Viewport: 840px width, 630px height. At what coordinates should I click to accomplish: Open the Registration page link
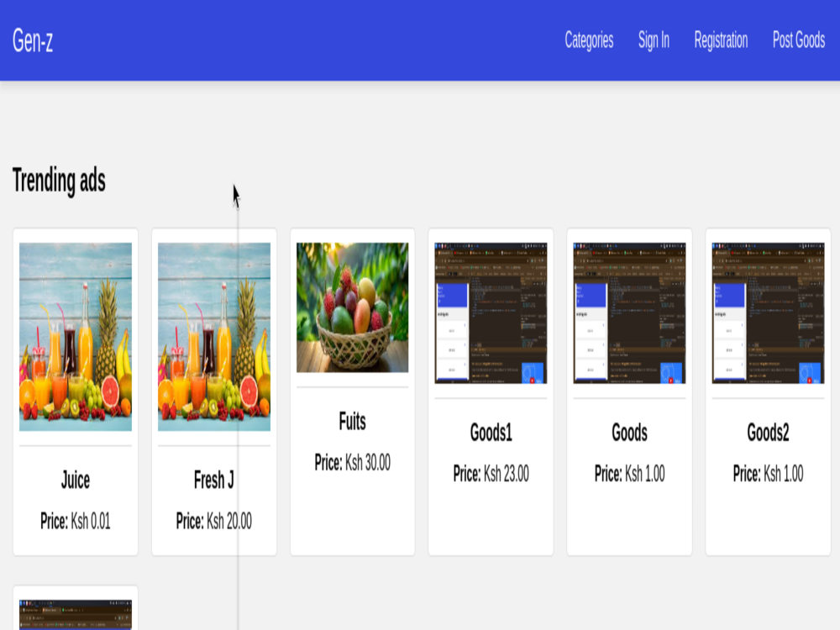(x=721, y=40)
